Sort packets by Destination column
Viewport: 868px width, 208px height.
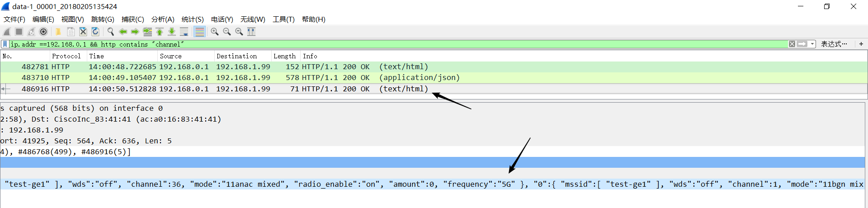point(243,56)
